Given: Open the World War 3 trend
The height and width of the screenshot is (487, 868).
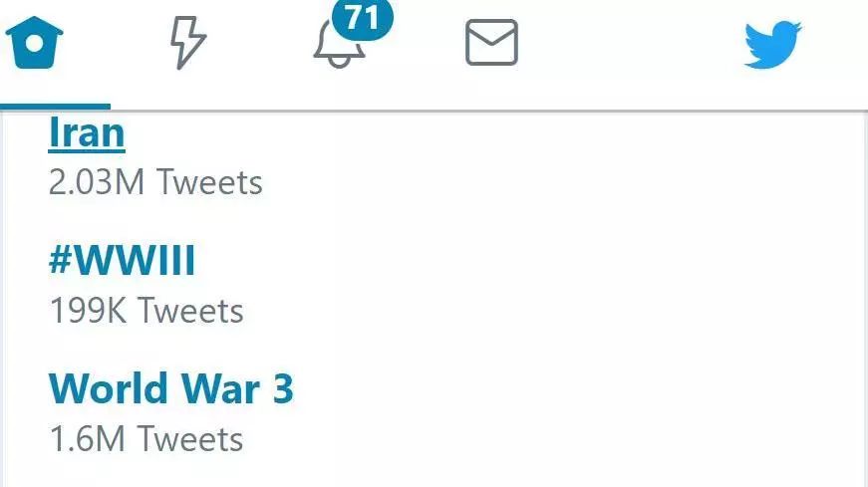Looking at the screenshot, I should coord(171,388).
